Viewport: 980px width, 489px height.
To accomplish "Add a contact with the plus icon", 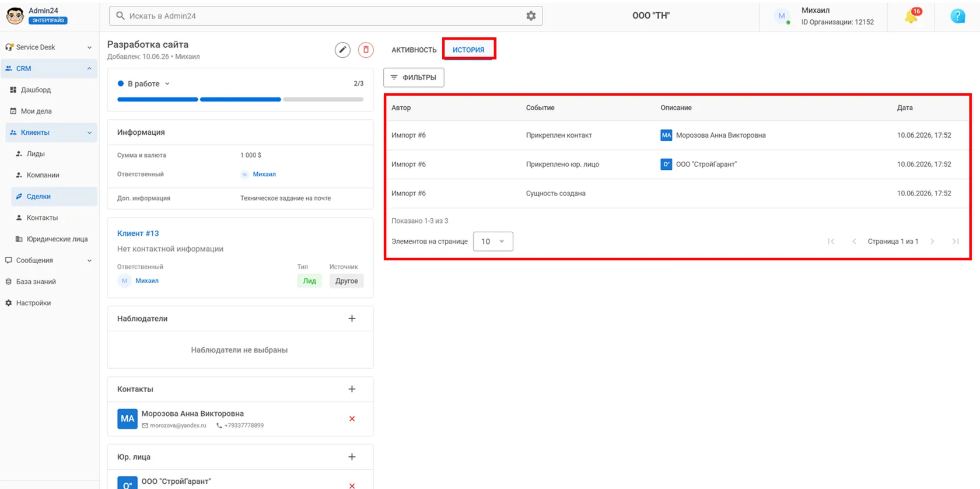I will point(352,389).
